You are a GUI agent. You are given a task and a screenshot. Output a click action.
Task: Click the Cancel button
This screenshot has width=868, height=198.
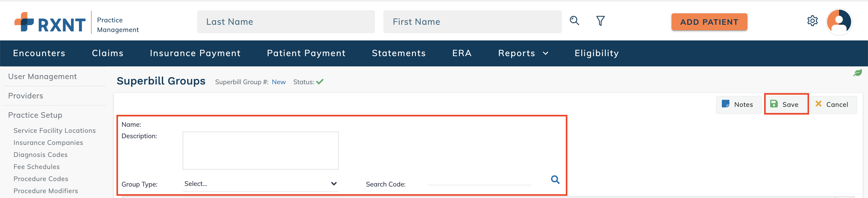coord(832,104)
